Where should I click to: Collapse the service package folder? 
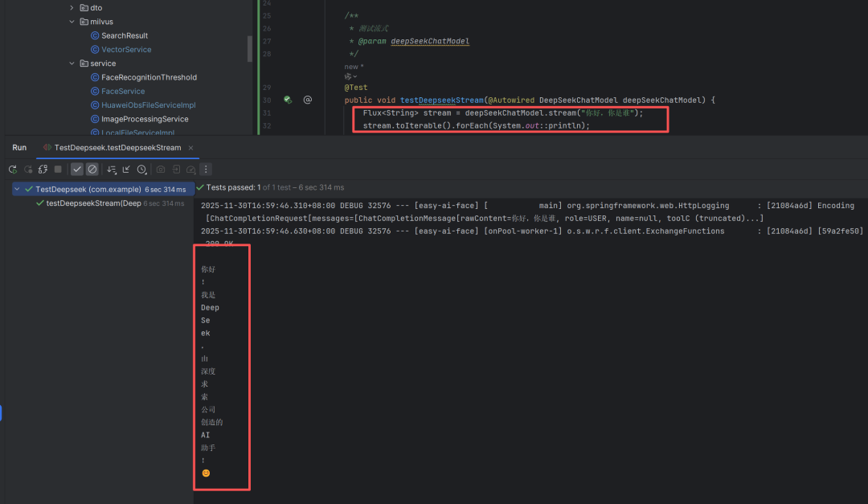(x=72, y=64)
